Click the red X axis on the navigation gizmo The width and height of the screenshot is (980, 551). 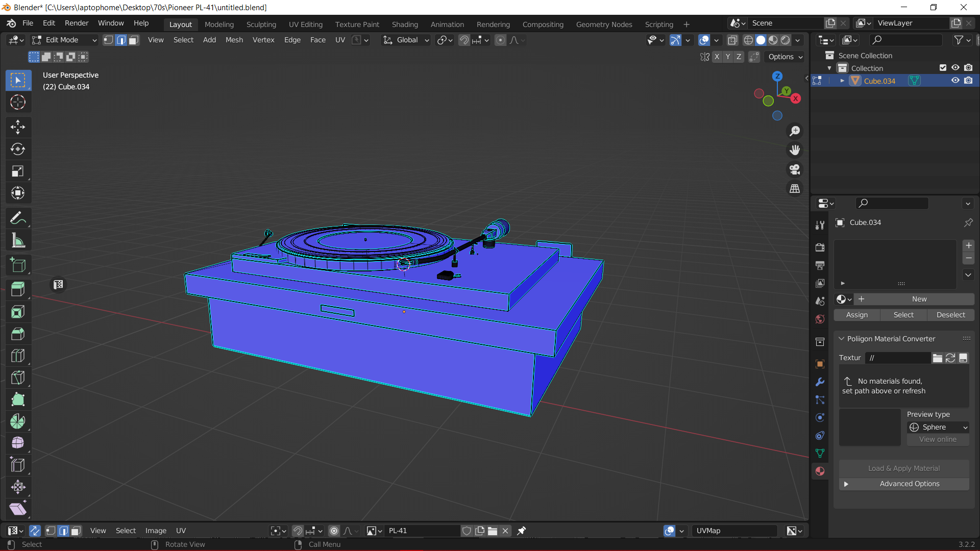(796, 98)
